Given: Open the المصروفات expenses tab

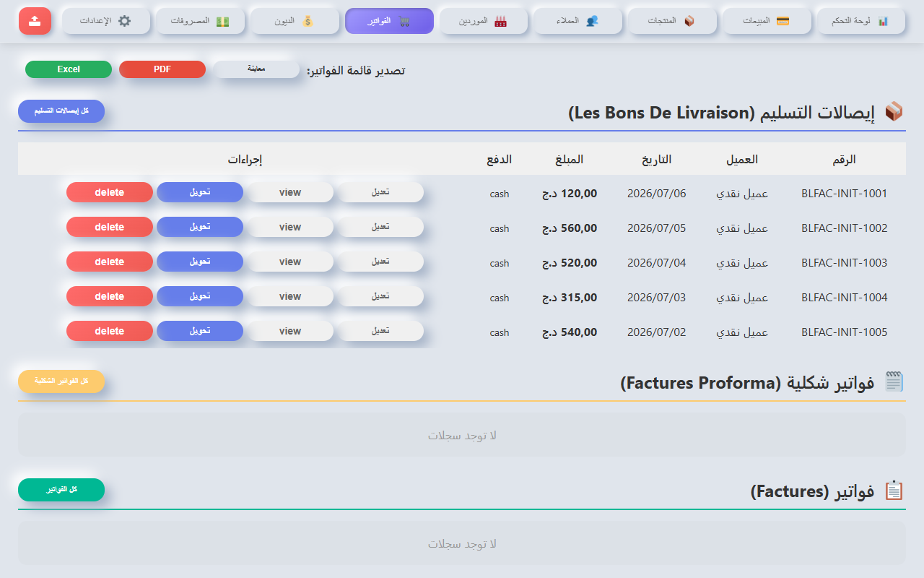Looking at the screenshot, I should click(x=201, y=21).
